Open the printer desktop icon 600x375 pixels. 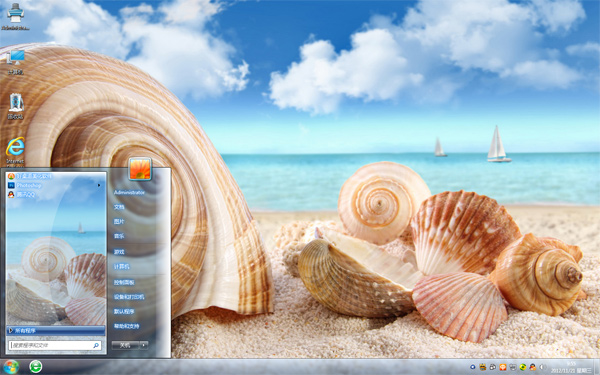tap(15, 16)
